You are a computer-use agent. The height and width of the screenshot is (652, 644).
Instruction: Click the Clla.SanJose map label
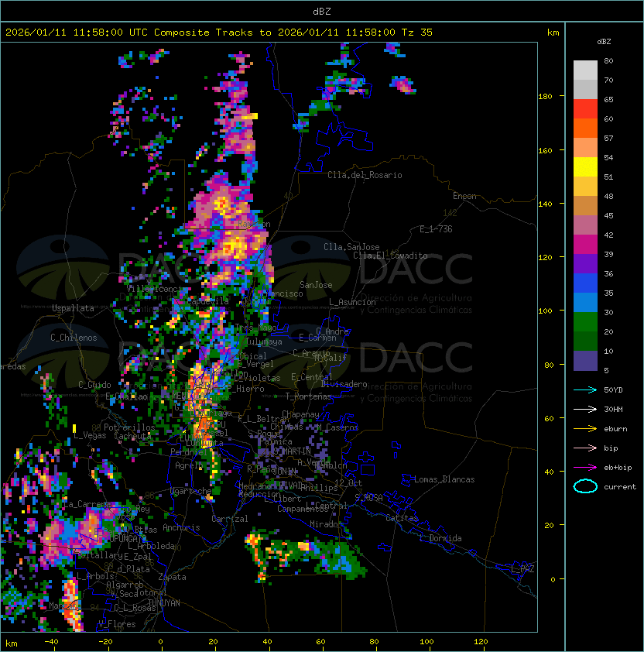(x=351, y=247)
